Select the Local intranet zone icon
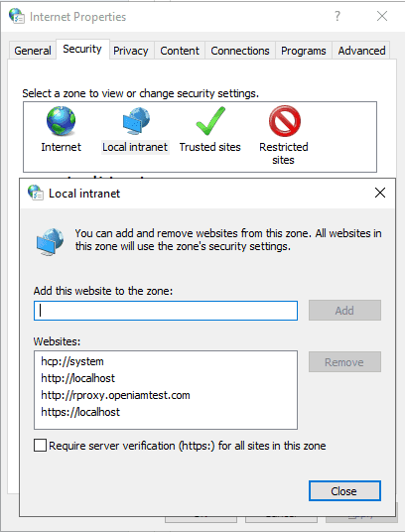 136,121
